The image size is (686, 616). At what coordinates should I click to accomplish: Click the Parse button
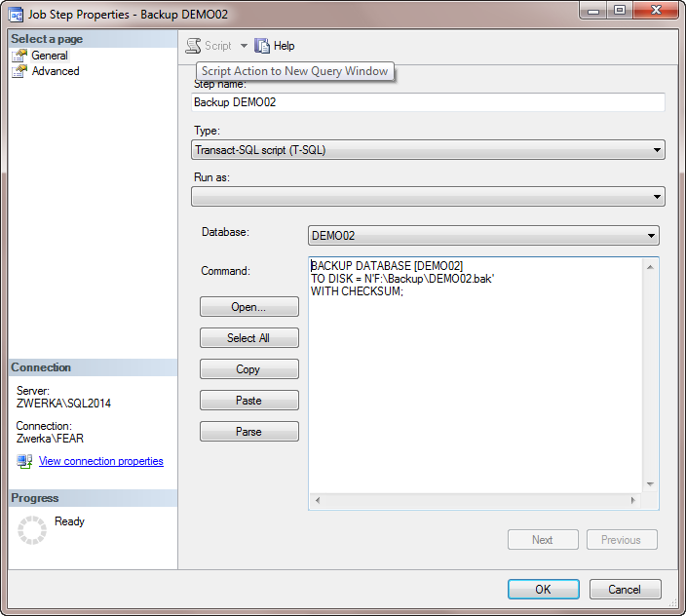[248, 432]
